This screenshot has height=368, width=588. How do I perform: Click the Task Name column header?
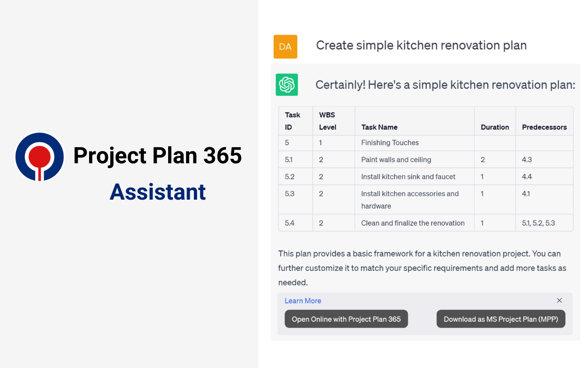point(379,127)
